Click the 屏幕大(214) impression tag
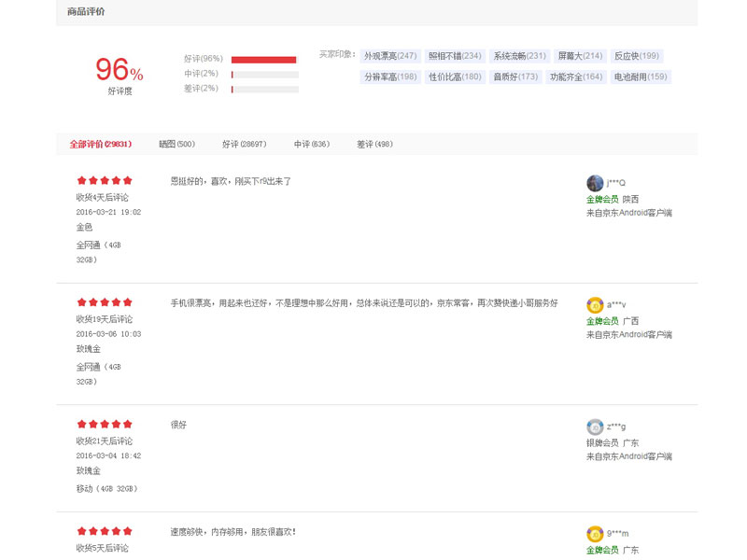The image size is (747, 560). click(x=580, y=56)
